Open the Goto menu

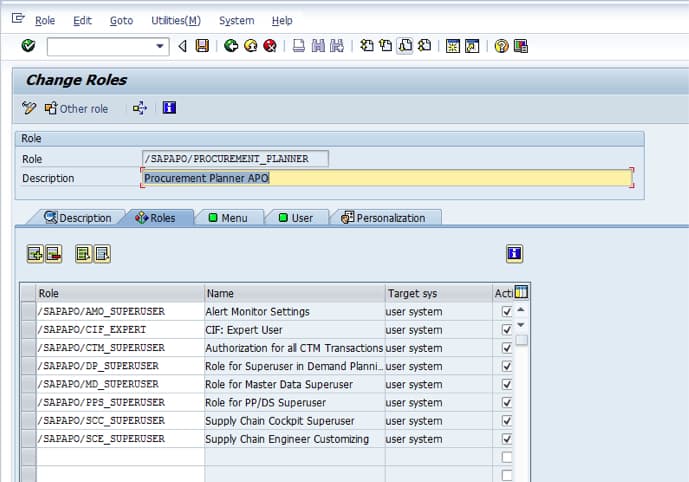[121, 21]
